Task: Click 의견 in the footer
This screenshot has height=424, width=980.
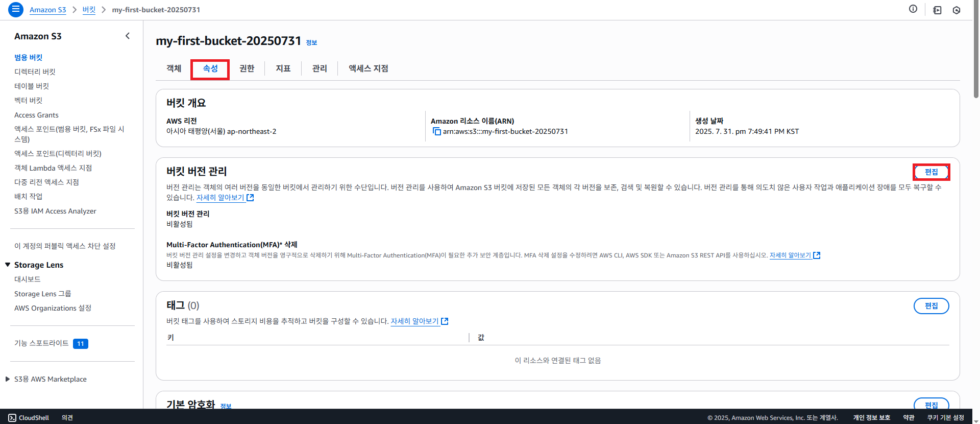Action: click(x=67, y=417)
